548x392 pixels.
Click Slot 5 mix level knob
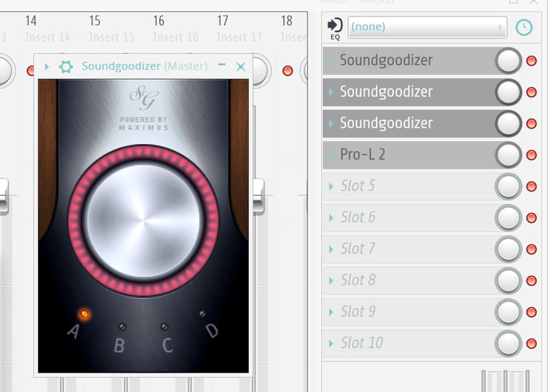[x=509, y=186]
